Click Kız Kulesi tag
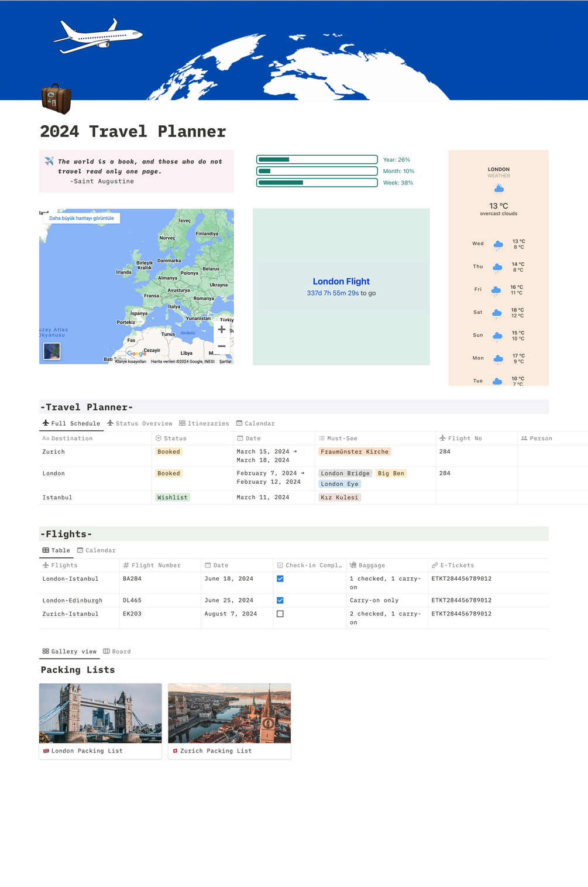588x887 pixels. 339,498
